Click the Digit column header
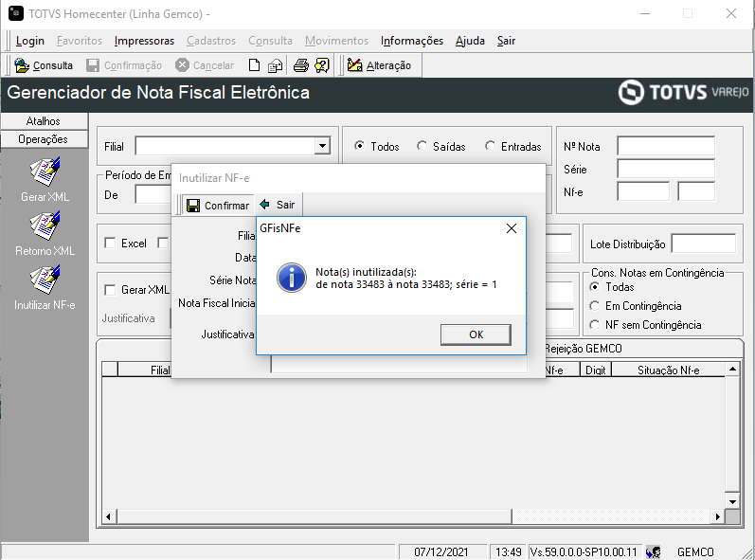This screenshot has width=755, height=560. pyautogui.click(x=596, y=370)
